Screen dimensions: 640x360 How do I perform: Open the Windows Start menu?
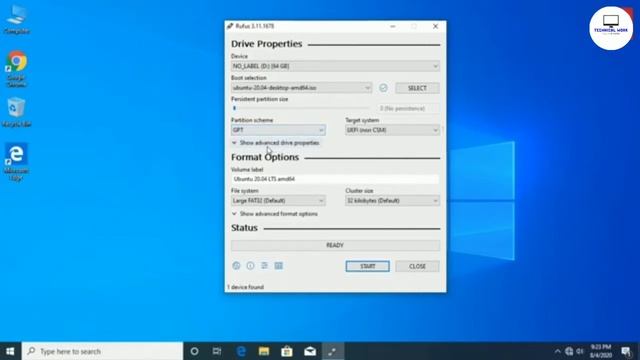pos(11,351)
